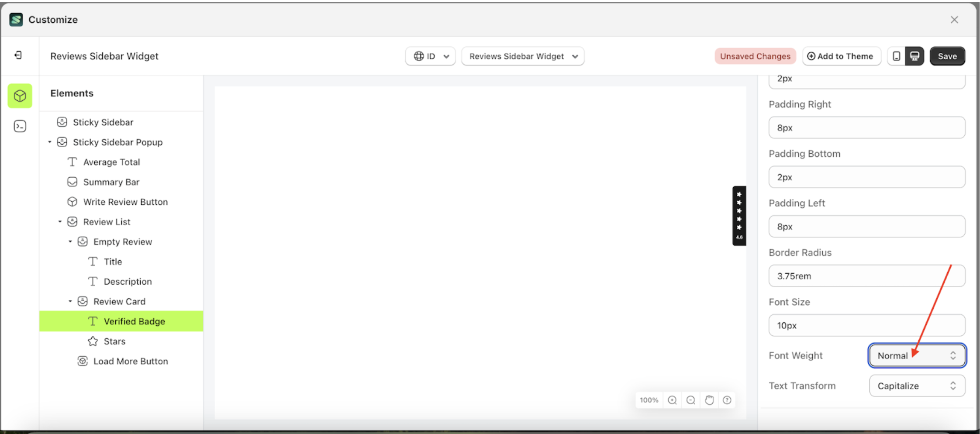The image size is (980, 434).
Task: Click the Add to Theme button
Action: [841, 56]
